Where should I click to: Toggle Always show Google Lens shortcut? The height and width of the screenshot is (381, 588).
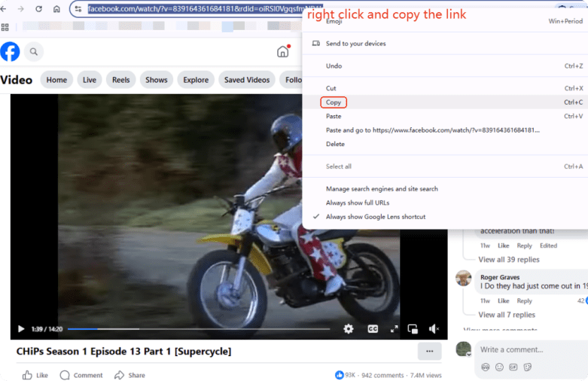(x=375, y=216)
